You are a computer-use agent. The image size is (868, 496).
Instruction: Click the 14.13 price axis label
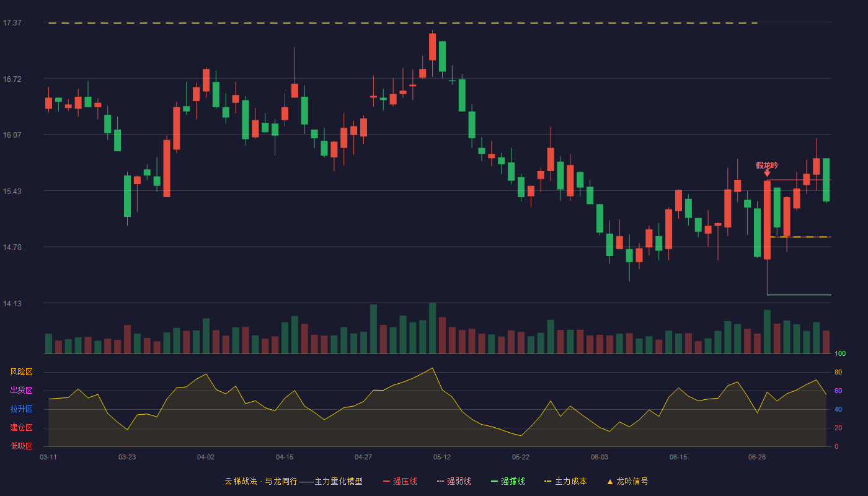[12, 303]
